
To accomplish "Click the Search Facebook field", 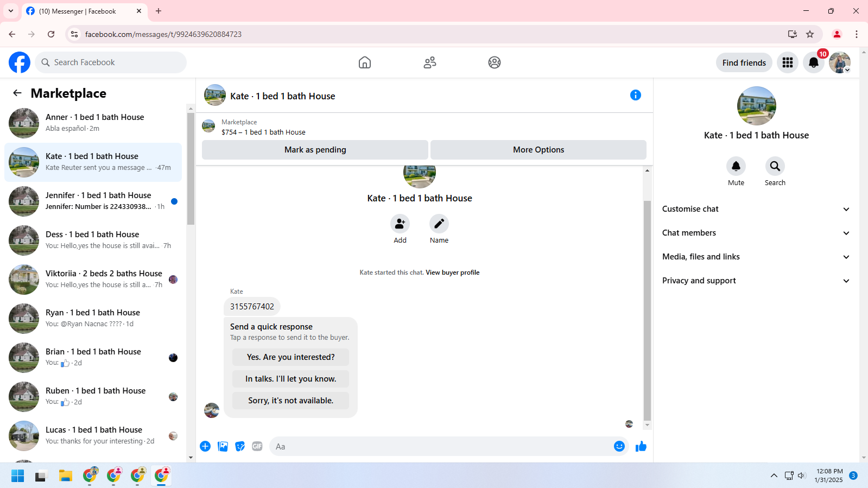I will 111,62.
